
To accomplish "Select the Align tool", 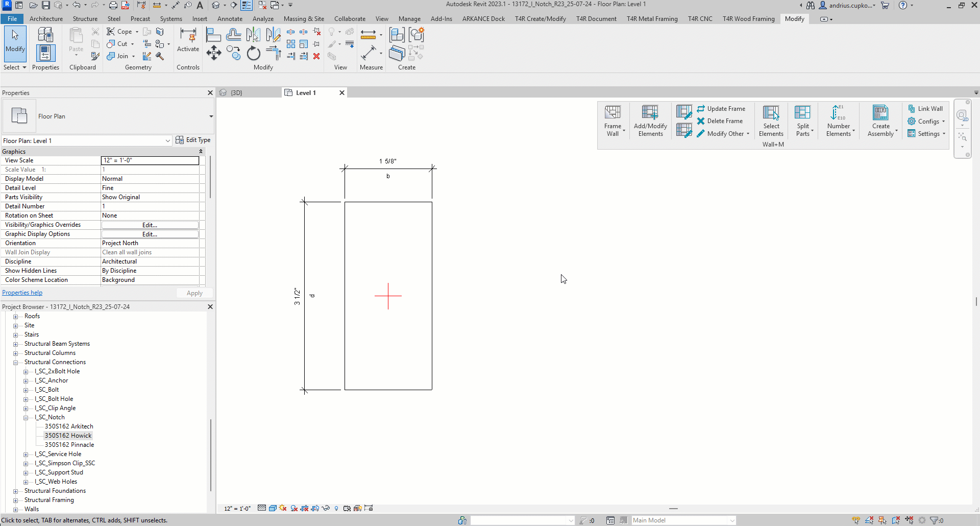I will tap(213, 35).
